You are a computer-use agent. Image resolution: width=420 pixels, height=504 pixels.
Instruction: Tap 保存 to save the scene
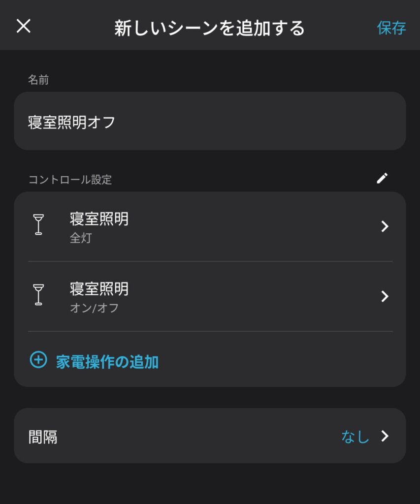tap(391, 28)
